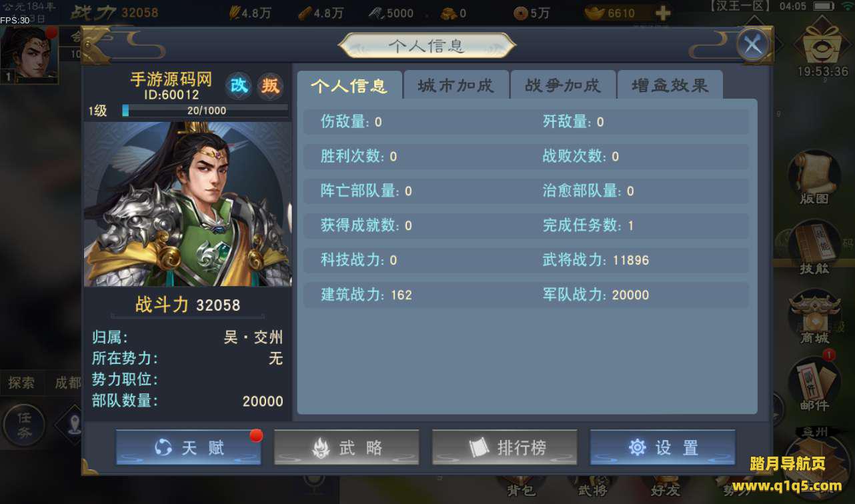Switch to 城市加成 tab
Screen dimensions: 855x504
(x=456, y=85)
